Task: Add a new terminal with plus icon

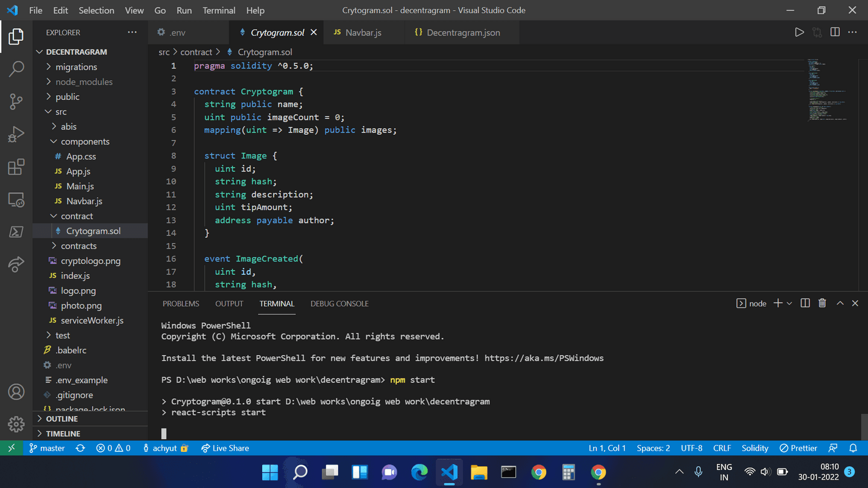Action: (778, 303)
